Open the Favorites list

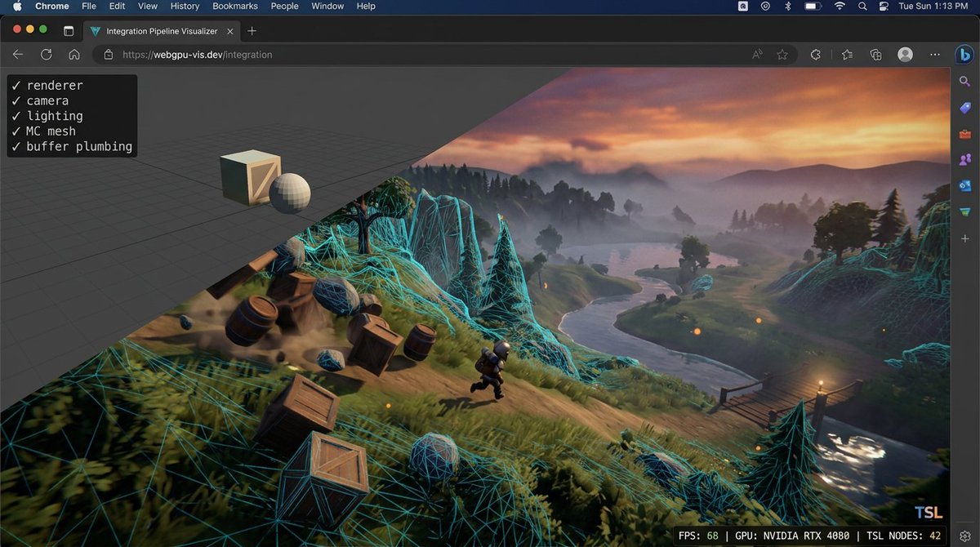point(847,55)
